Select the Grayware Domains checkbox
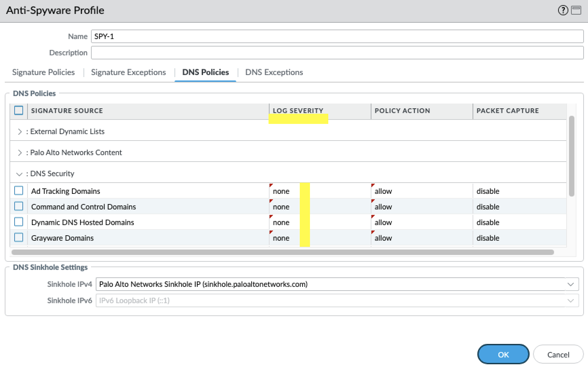This screenshot has height=368, width=588. [x=19, y=238]
